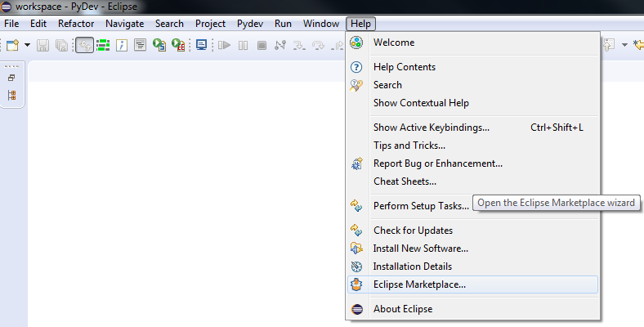The image size is (644, 327).
Task: Click the blue monitor console icon
Action: tap(201, 45)
